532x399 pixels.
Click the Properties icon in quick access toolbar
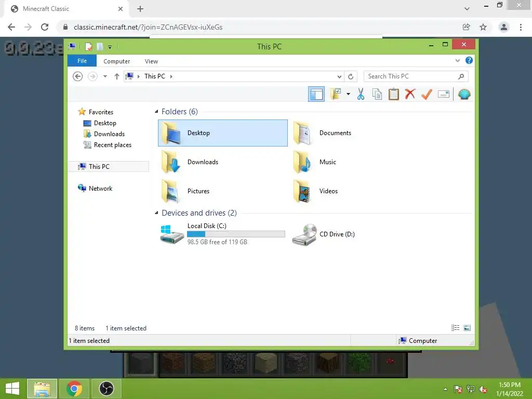[x=89, y=46]
